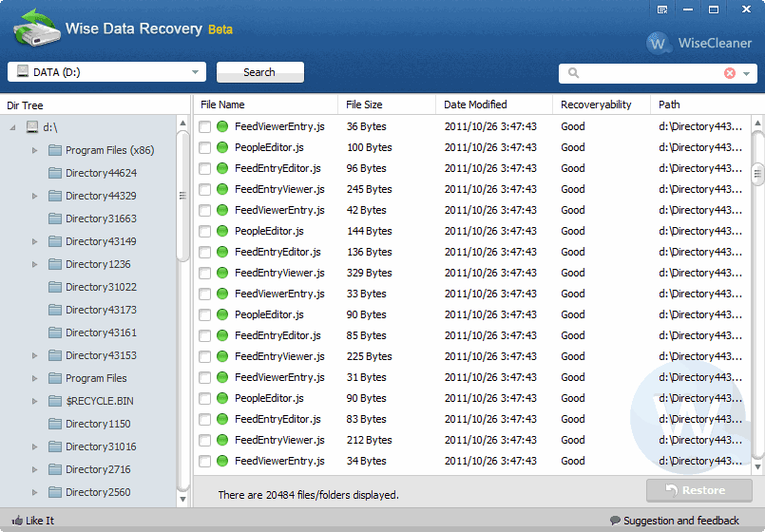Expand the Directory1236 tree node

click(x=34, y=264)
